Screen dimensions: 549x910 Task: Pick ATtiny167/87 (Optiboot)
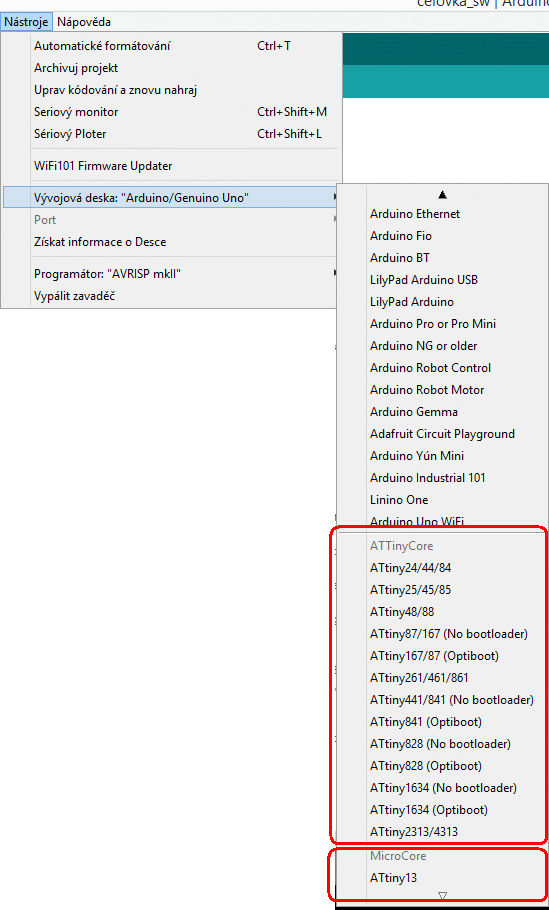coord(442,656)
